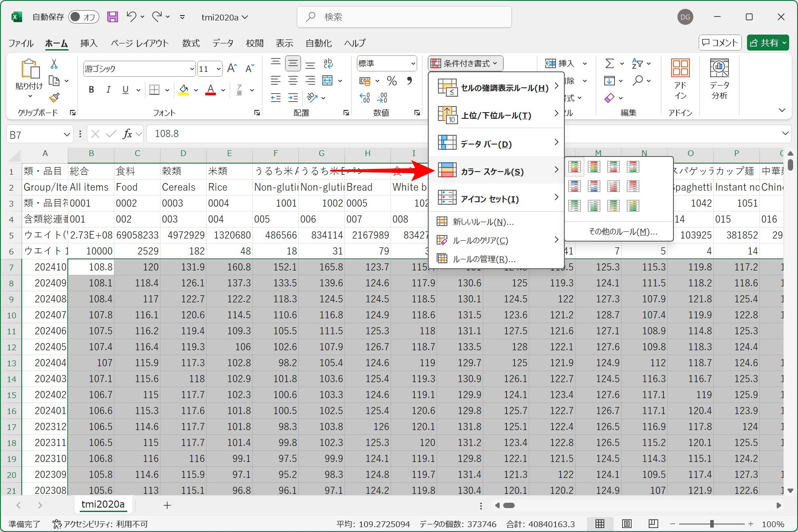Choose the first green-yellow-red color scale preset
798x532 pixels.
point(574,167)
